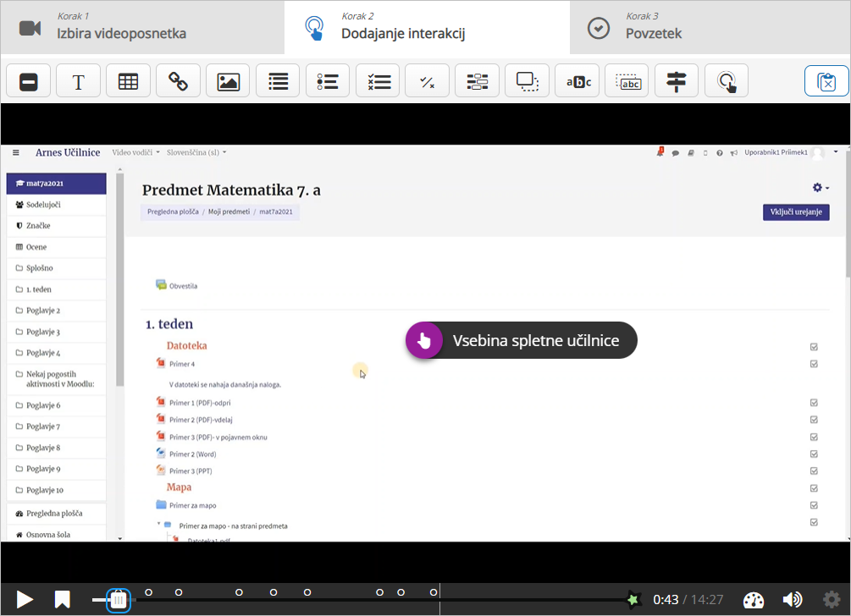Switch to Korak 3 Povzetek tab
The width and height of the screenshot is (851, 616).
pyautogui.click(x=710, y=27)
